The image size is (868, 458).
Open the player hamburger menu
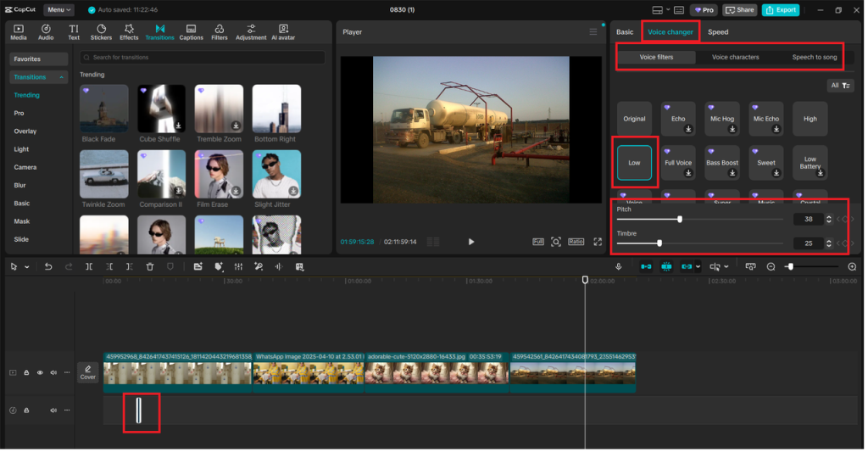[593, 32]
